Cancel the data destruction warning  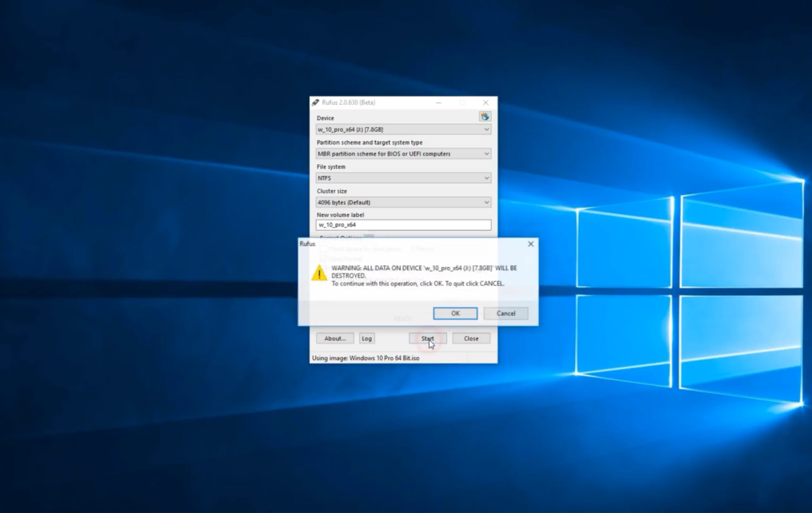point(506,313)
